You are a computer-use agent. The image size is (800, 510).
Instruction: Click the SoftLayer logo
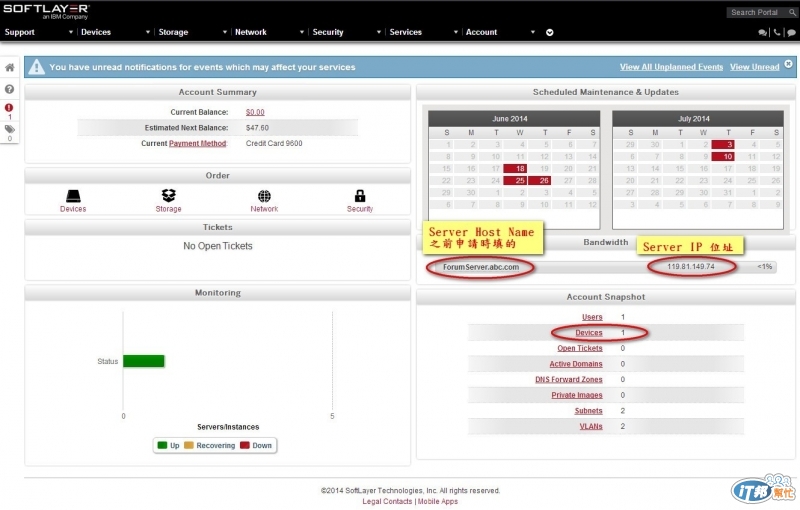tap(46, 11)
